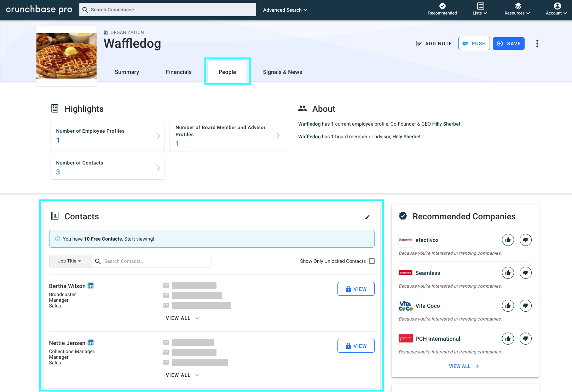
Task: Click the Waffledog link in employee profile sentence
Action: tap(309, 124)
